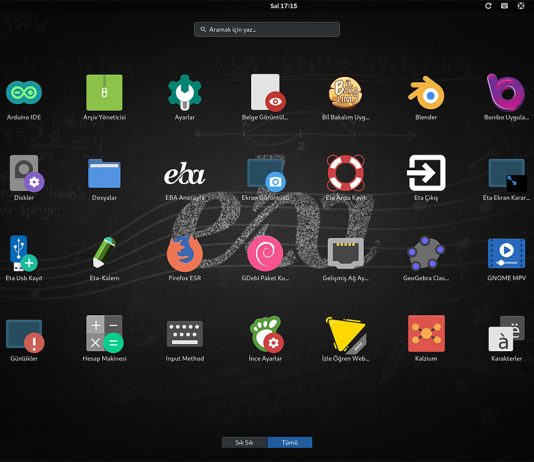
Task: Launch Eta Usb Kayıt
Action: (x=24, y=253)
